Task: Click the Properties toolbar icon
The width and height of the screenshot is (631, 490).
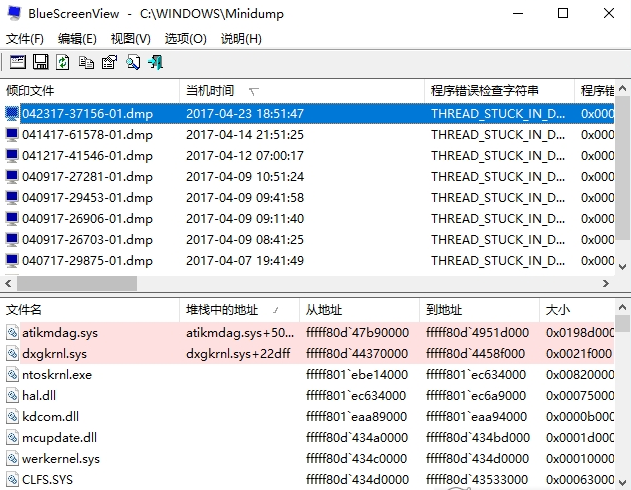Action: click(109, 62)
